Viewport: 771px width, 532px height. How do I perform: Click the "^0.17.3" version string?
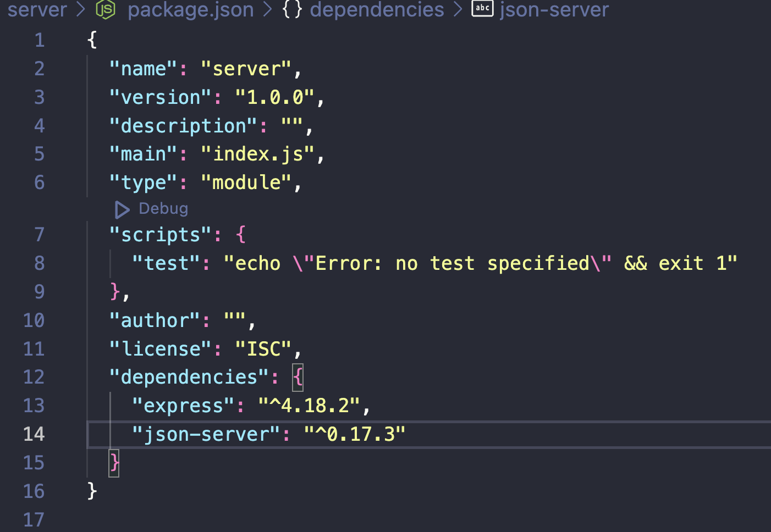pyautogui.click(x=355, y=434)
